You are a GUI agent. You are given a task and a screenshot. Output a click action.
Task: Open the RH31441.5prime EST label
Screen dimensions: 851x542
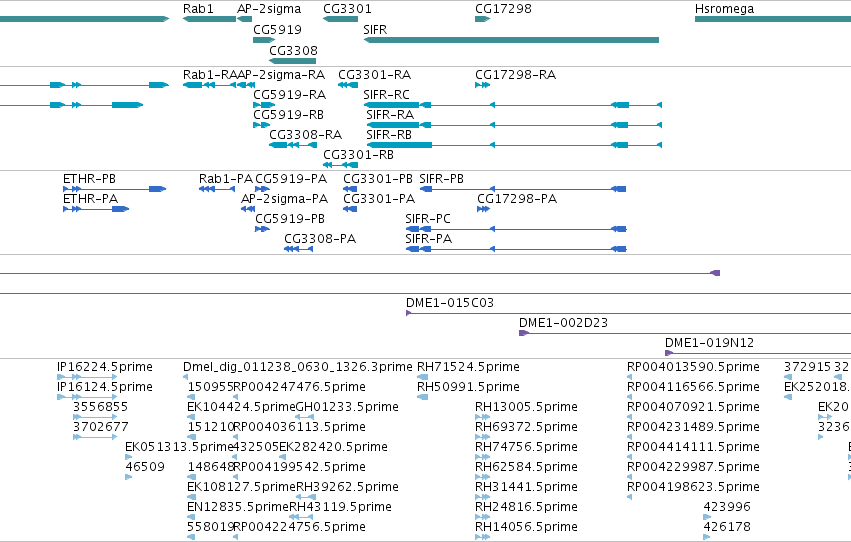526,487
